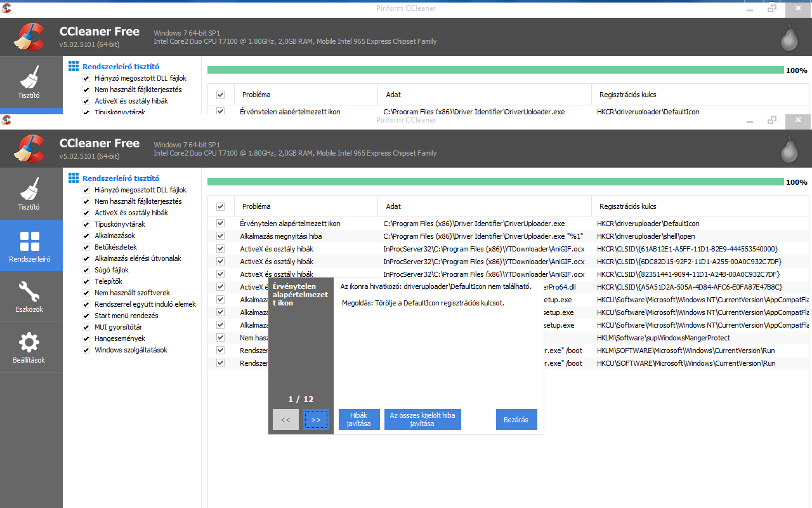Viewport: 812px width, 508px height.
Task: Toggle Windows szolgáltatások checkbox
Action: (86, 350)
